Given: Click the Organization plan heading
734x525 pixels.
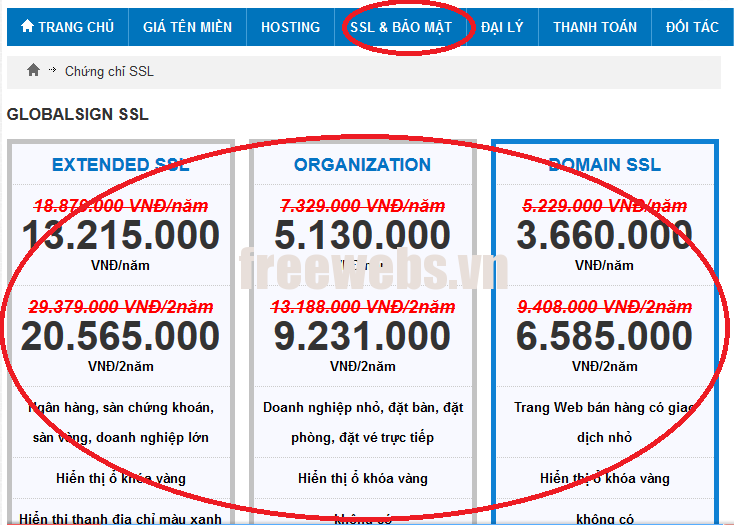Looking at the screenshot, I should coord(362,165).
